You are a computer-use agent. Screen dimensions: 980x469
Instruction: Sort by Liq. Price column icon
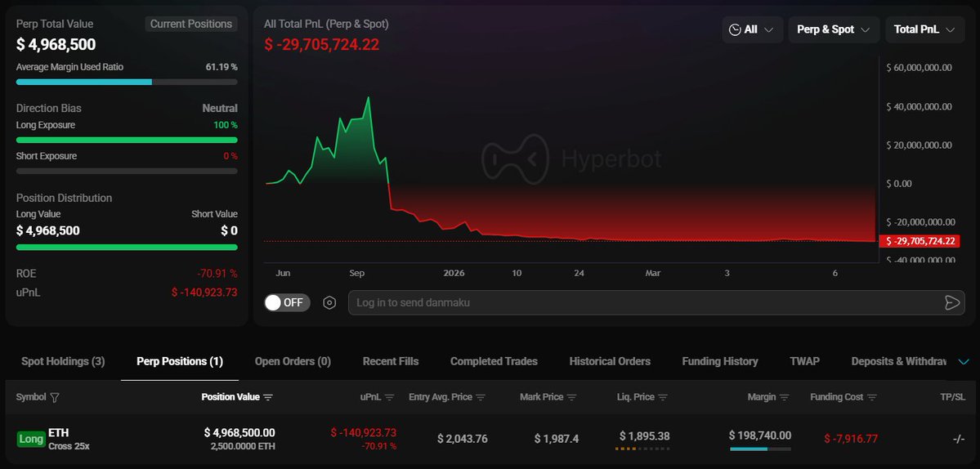tap(663, 397)
